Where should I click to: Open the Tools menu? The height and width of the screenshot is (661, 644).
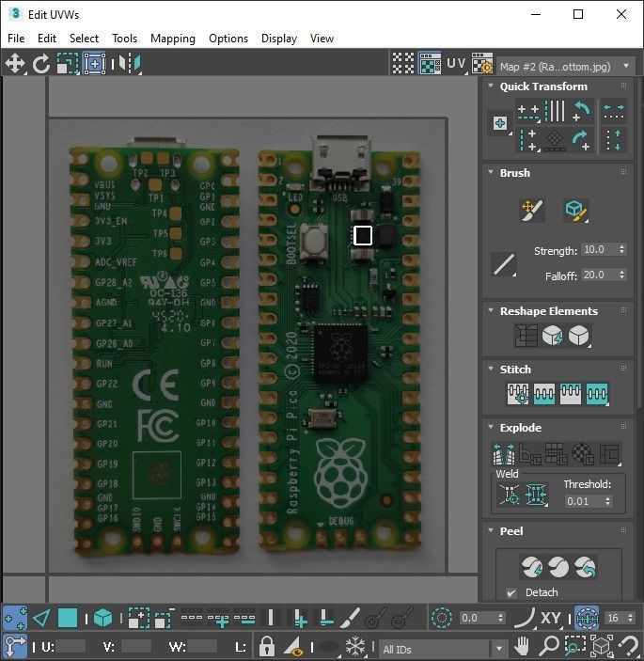(x=124, y=39)
